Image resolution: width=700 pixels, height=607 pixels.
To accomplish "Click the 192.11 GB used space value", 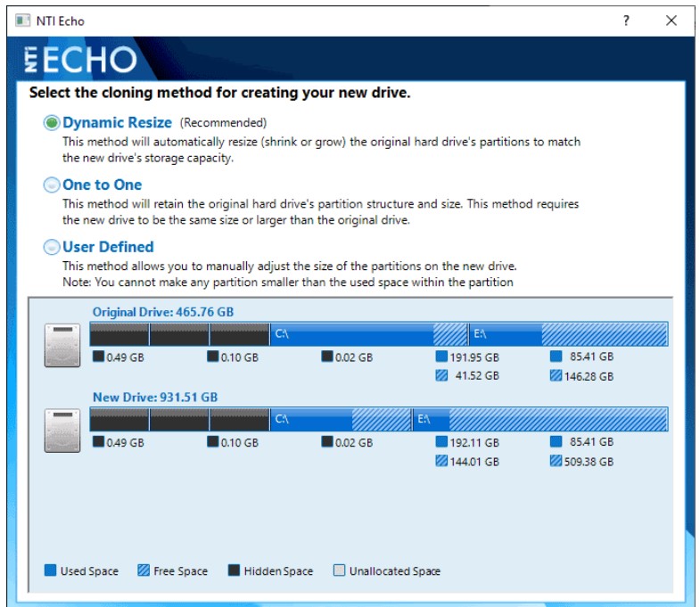I will pos(474,443).
